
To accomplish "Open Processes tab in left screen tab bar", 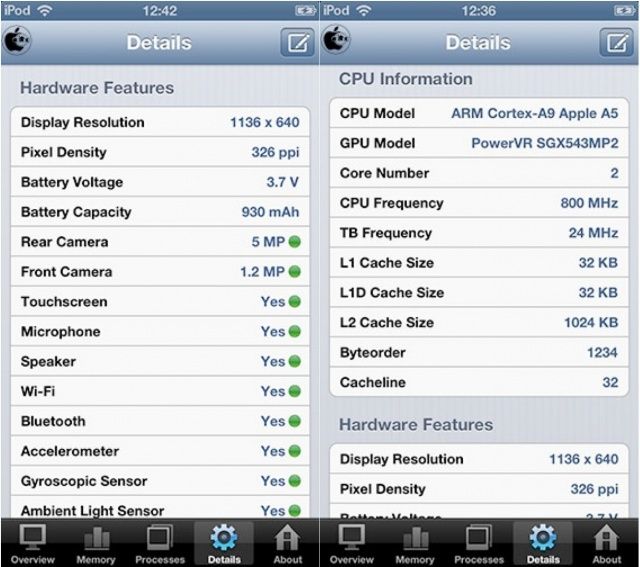I will 160,544.
